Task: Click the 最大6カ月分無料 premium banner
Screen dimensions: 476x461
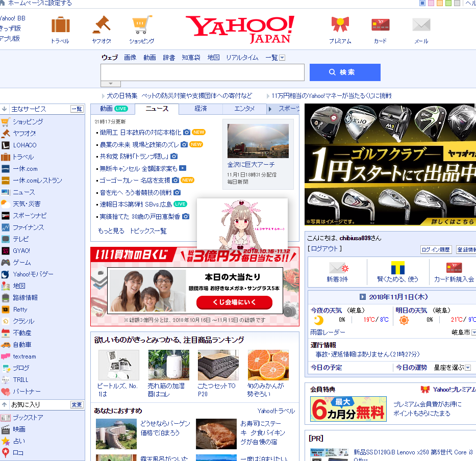Action: pyautogui.click(x=348, y=409)
